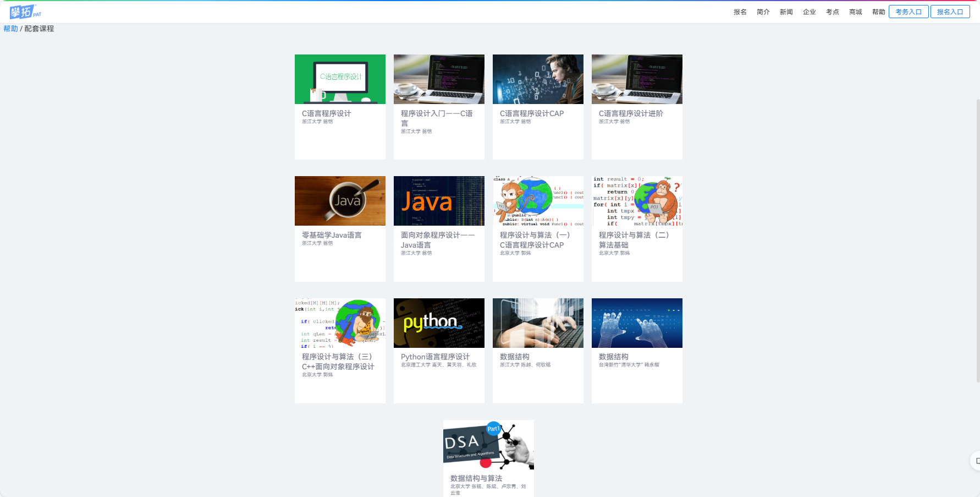The height and width of the screenshot is (497, 980).
Task: Open the 数据结构与算法 course title
Action: (x=476, y=478)
